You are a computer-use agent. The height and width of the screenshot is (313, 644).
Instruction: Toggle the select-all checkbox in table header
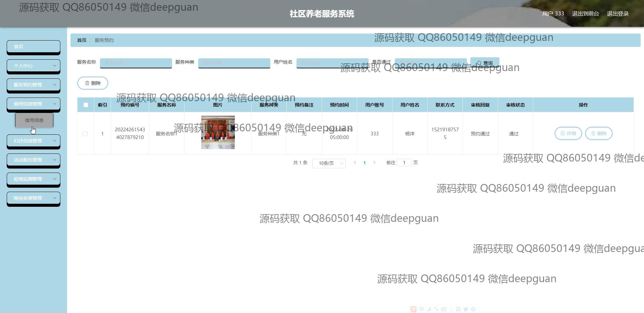click(x=86, y=105)
